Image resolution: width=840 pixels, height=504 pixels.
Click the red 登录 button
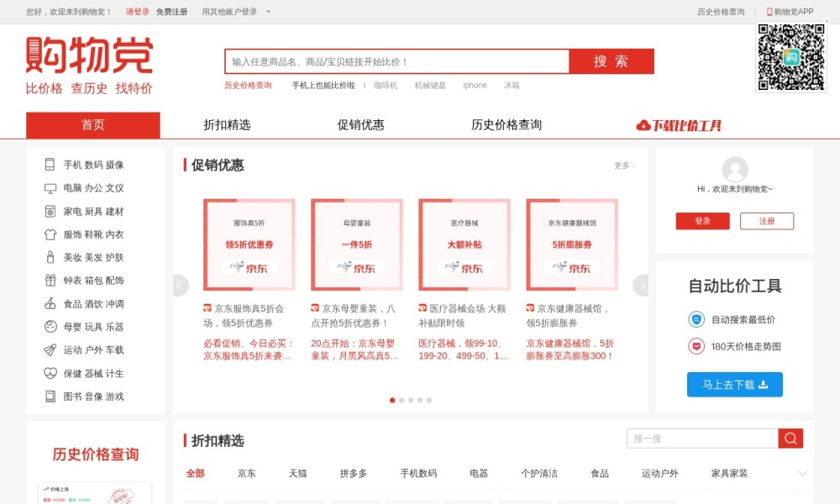pos(702,221)
